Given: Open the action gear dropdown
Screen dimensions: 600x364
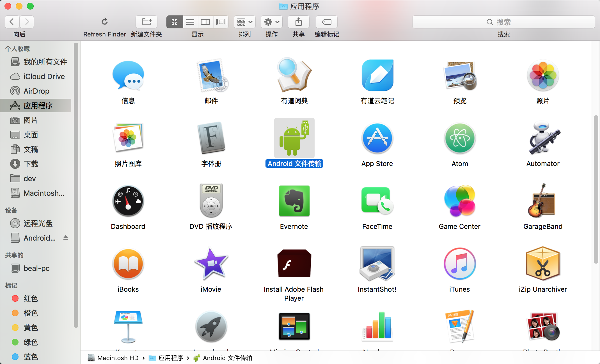Looking at the screenshot, I should tap(271, 22).
